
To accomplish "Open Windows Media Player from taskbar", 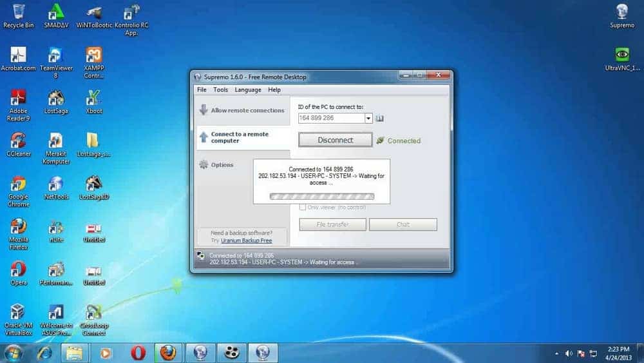I will pos(106,353).
